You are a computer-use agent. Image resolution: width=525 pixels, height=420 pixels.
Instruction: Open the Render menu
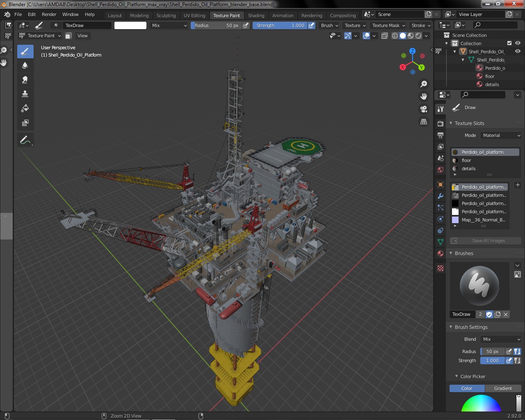(x=49, y=14)
